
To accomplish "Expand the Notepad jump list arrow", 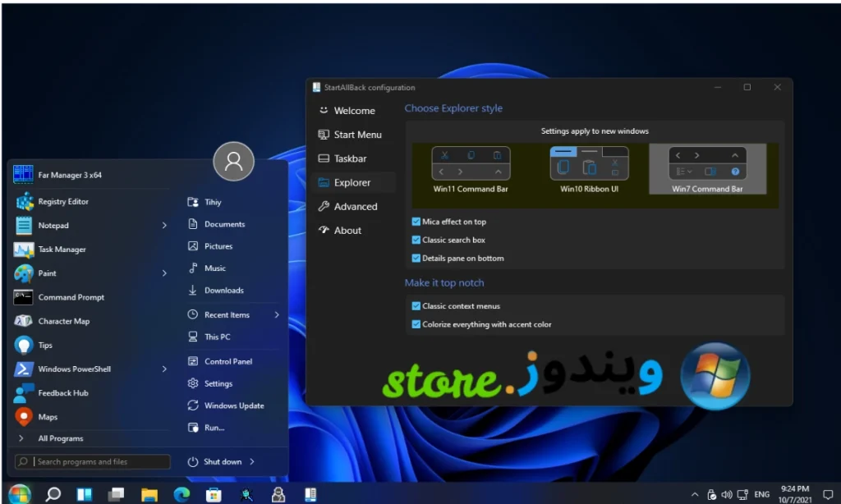I will [x=164, y=226].
